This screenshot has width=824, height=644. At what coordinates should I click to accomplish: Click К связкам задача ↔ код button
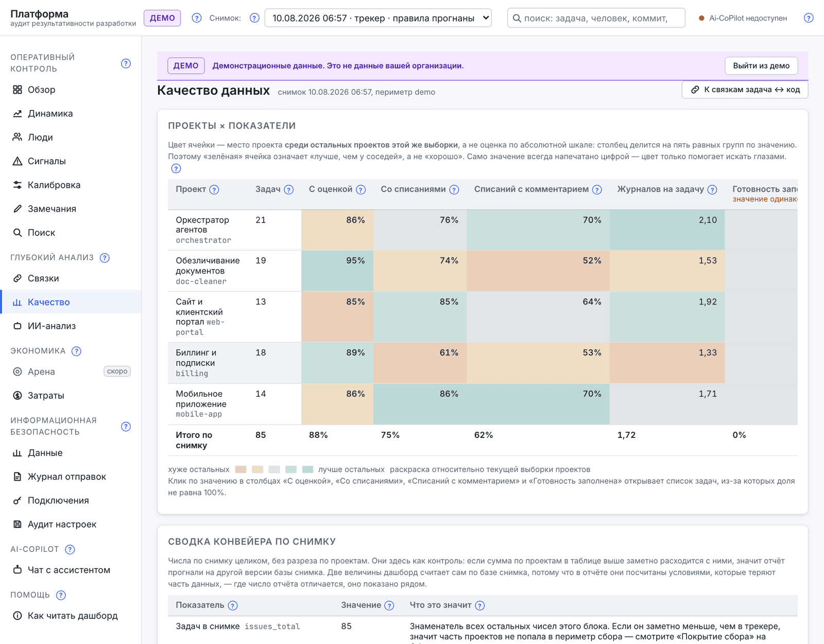tap(745, 90)
